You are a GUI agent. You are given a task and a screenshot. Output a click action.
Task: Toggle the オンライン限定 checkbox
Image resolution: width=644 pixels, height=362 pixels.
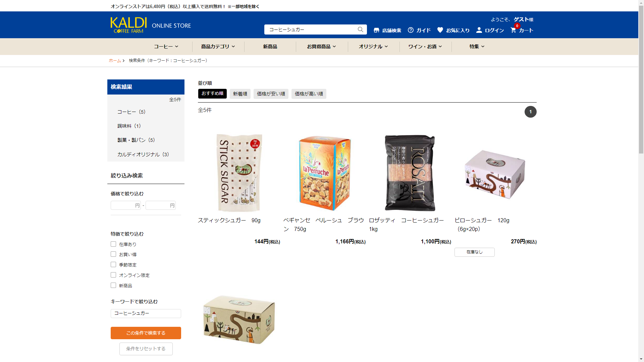click(x=113, y=275)
